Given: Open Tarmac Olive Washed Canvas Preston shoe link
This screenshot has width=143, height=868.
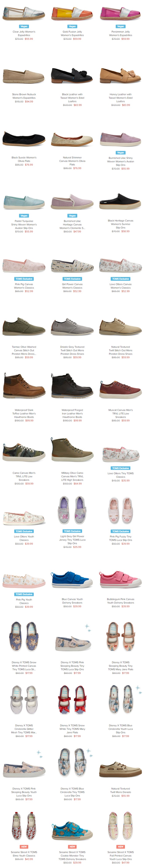Looking at the screenshot, I should 24,350.
